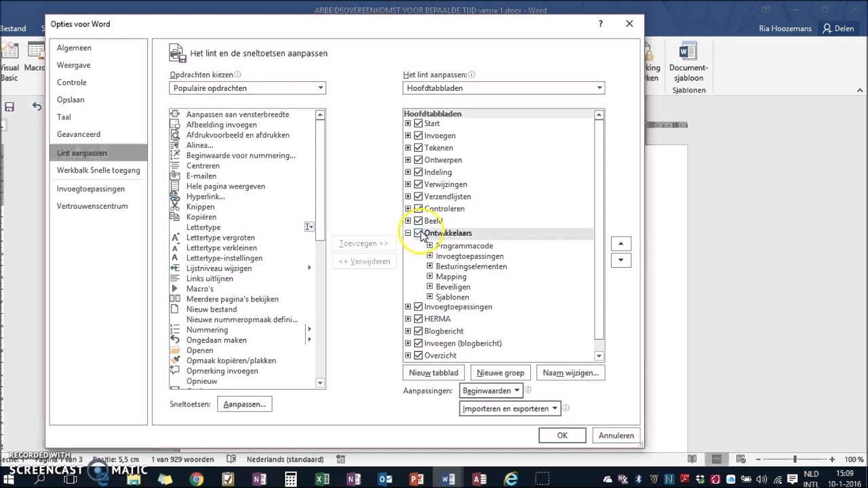This screenshot has height=488, width=868.
Task: Select the Opmaak kopiëren/plakken brush icon
Action: click(x=175, y=361)
